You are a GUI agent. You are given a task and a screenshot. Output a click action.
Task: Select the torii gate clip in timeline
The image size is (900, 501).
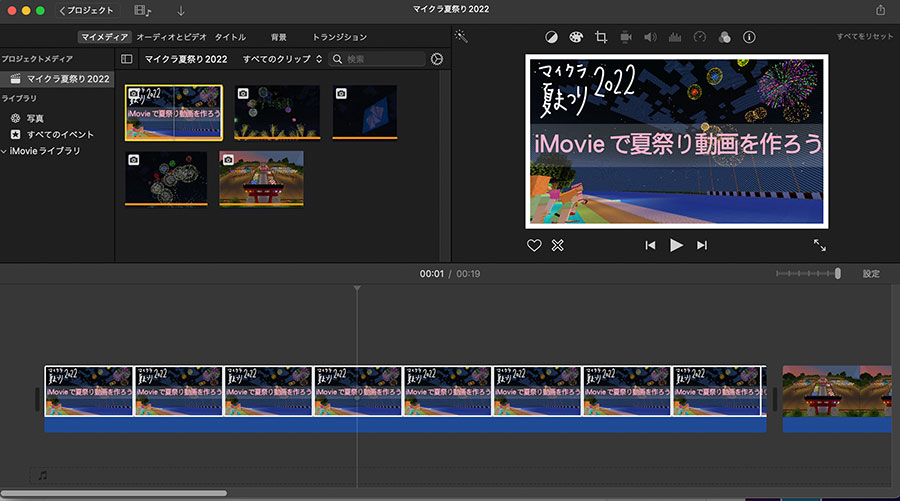click(x=837, y=399)
